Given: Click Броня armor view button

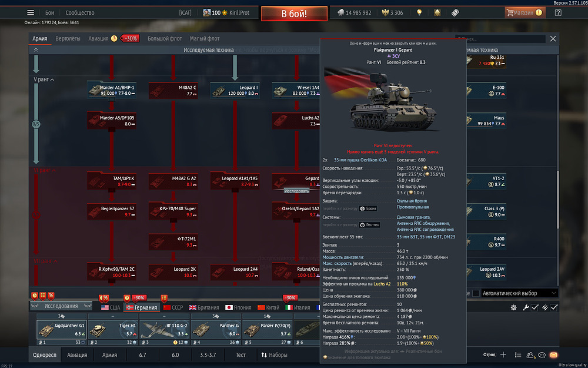Looking at the screenshot, I should tap(367, 208).
